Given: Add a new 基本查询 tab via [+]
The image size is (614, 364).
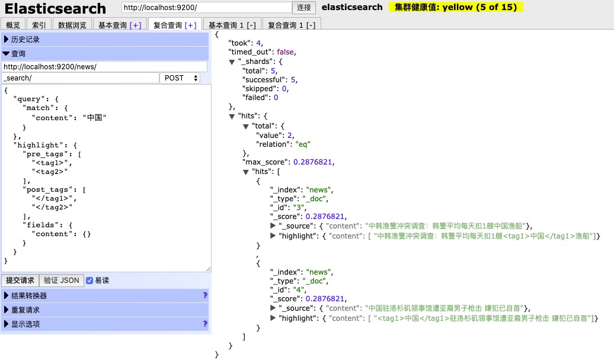Looking at the screenshot, I should pyautogui.click(x=136, y=25).
